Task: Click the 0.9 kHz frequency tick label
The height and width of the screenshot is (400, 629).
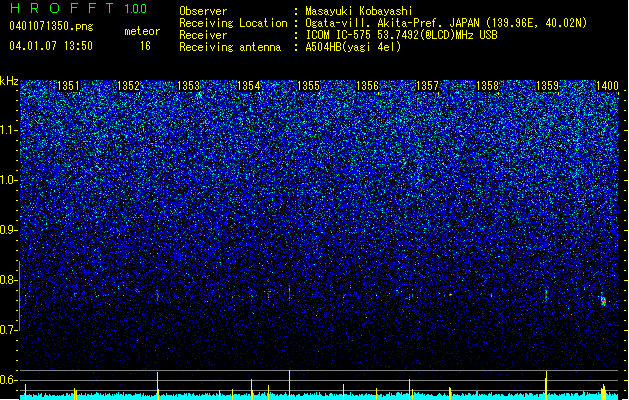Action: tap(9, 230)
